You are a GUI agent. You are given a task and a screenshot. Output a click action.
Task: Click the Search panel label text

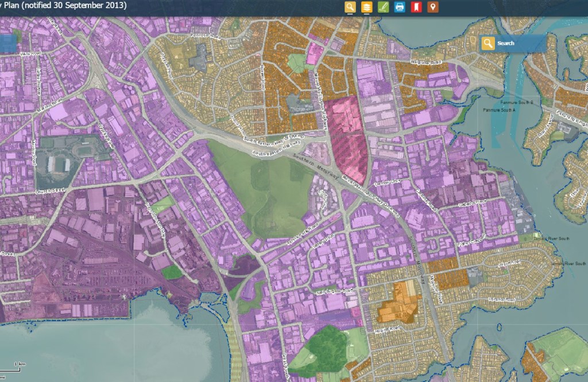(506, 44)
